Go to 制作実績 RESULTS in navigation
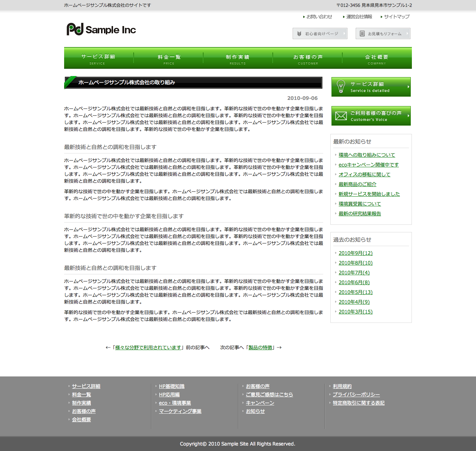Screen dimensions: 476x451 click(x=238, y=59)
